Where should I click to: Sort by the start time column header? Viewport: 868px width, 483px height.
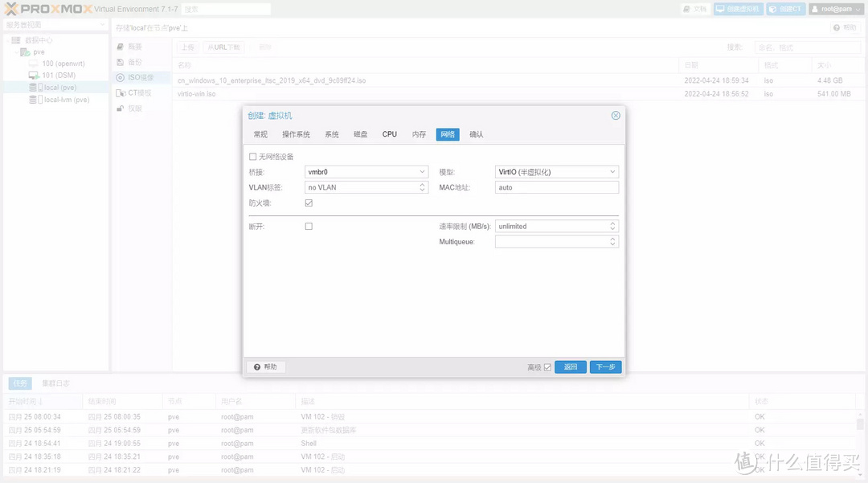coord(43,401)
